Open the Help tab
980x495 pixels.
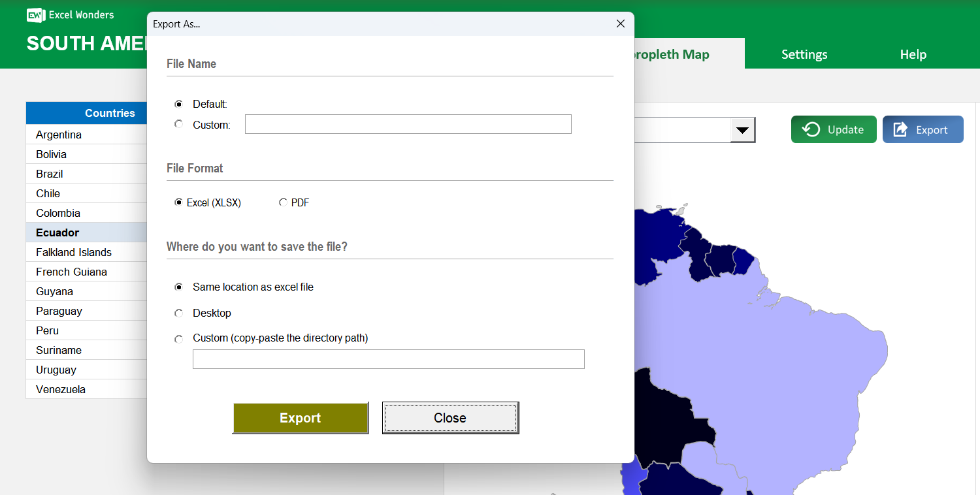[913, 54]
